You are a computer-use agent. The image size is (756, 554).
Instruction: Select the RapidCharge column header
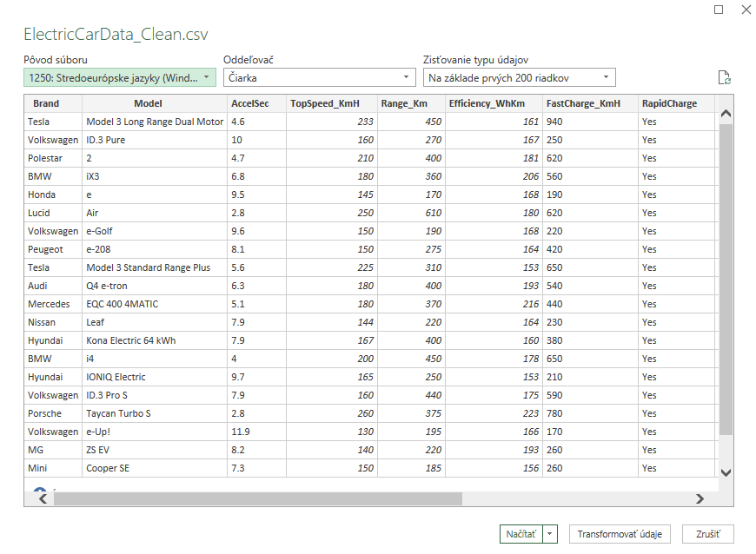tap(676, 103)
